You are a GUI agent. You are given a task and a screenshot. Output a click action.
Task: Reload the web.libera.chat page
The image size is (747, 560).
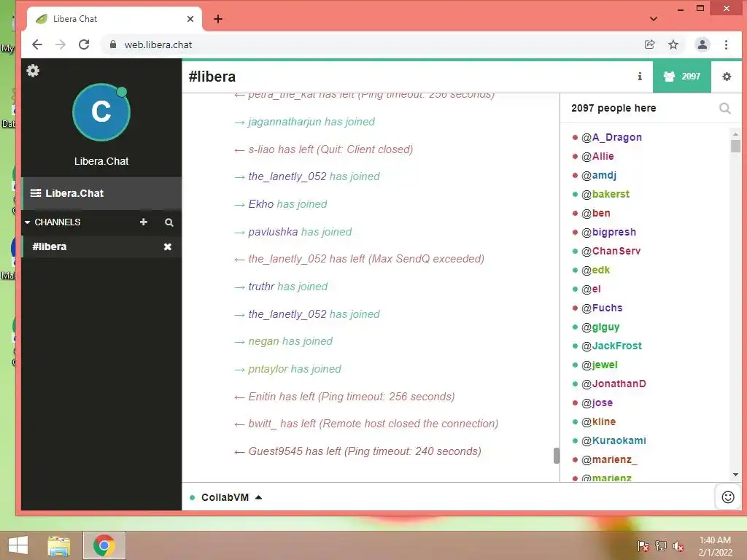pos(84,44)
